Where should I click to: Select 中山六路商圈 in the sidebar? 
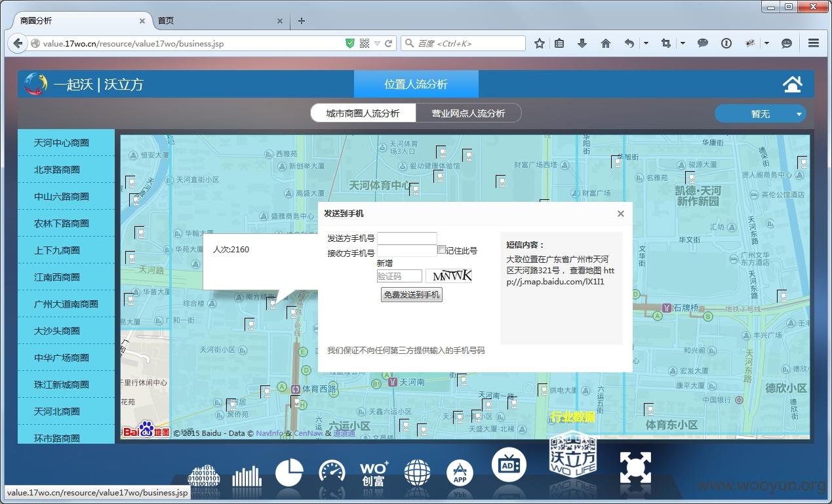coord(66,196)
